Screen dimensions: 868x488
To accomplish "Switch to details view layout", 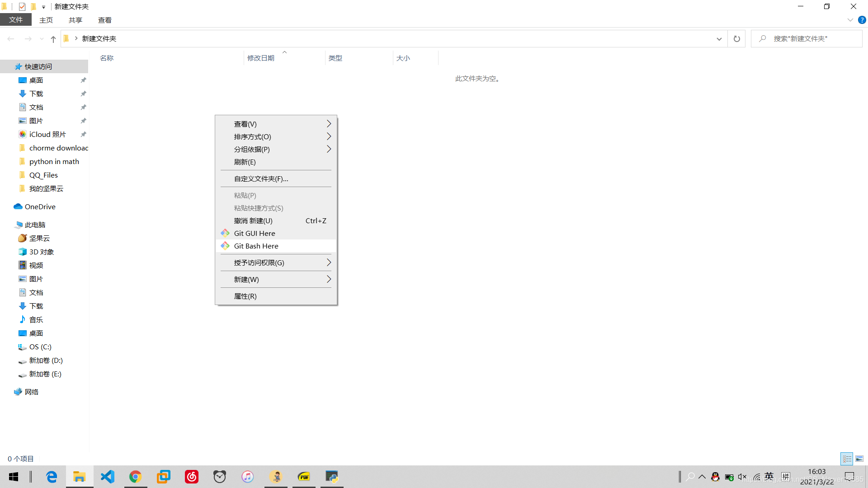I will 847,459.
